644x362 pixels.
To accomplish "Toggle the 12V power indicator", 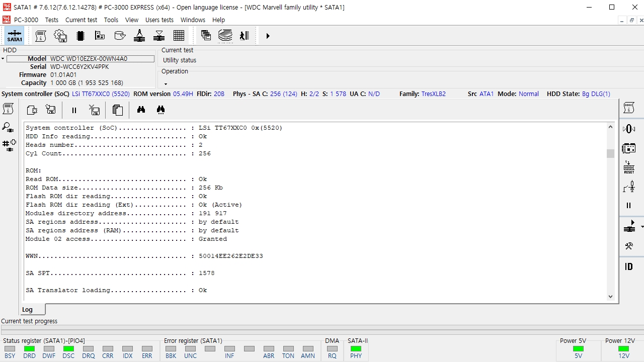I will click(623, 349).
